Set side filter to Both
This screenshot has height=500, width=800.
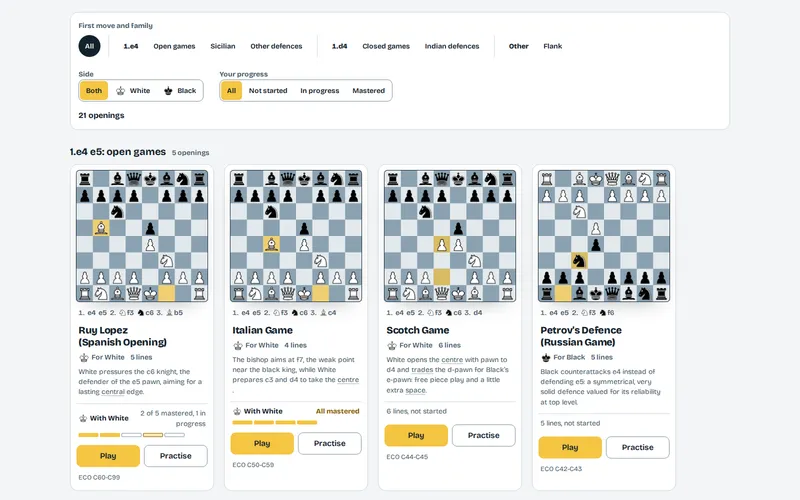94,90
